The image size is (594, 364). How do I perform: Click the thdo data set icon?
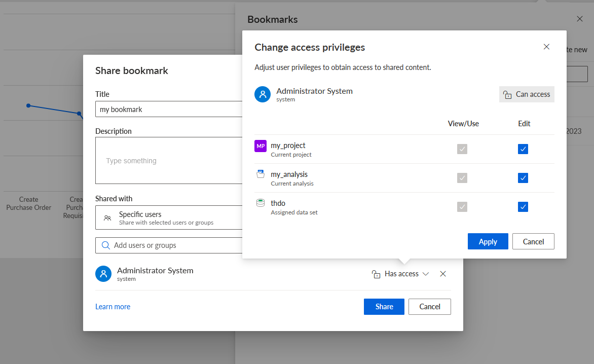click(260, 203)
